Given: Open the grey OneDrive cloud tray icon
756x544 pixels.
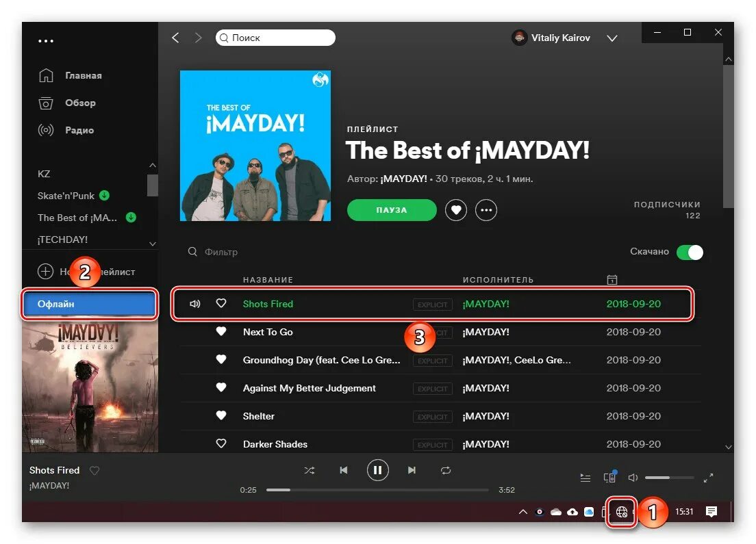Looking at the screenshot, I should 556,512.
